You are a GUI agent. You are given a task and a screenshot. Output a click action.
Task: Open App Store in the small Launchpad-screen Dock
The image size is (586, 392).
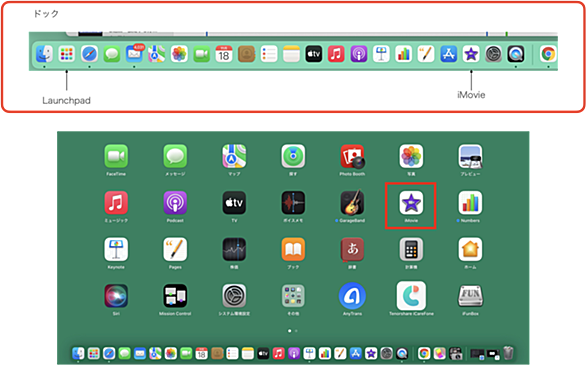pos(355,353)
